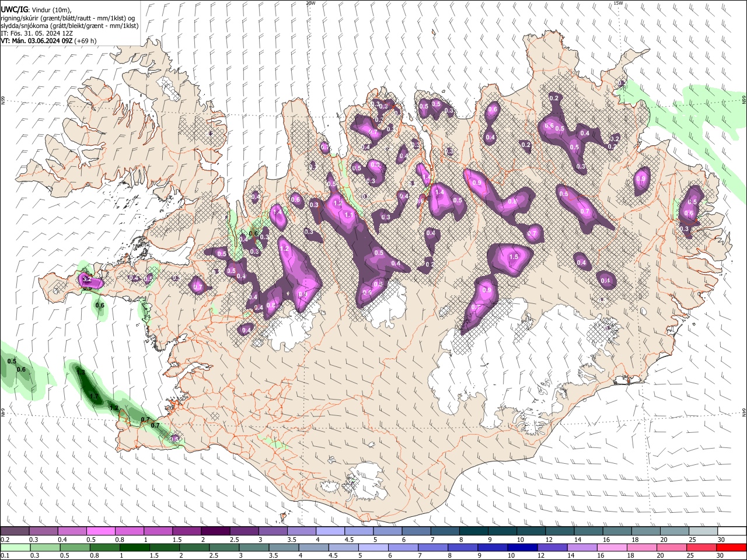The height and width of the screenshot is (560, 747).
Task: Select the 9 blue rain-scale swatch
Action: pos(493,548)
